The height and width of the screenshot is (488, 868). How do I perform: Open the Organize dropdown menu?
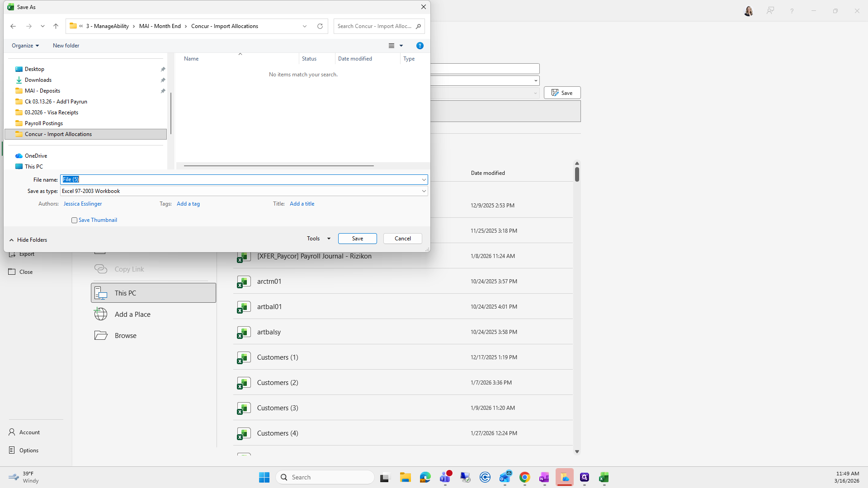click(25, 46)
